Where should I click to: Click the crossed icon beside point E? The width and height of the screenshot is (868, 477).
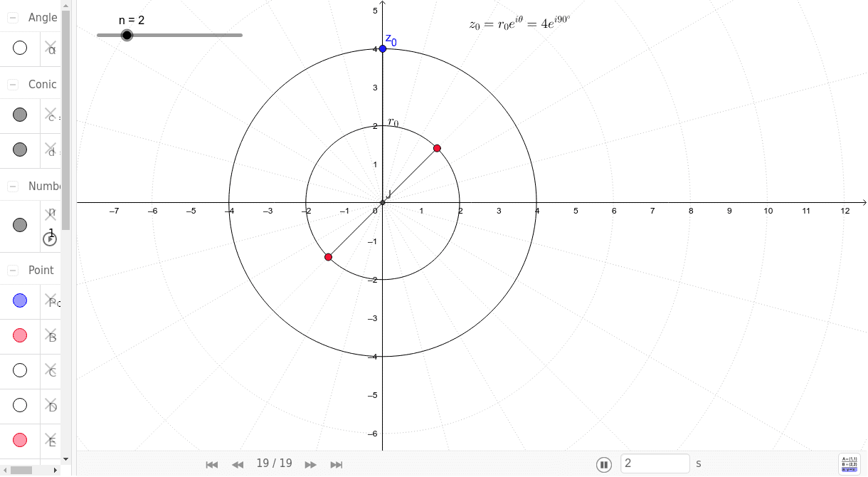click(x=51, y=439)
